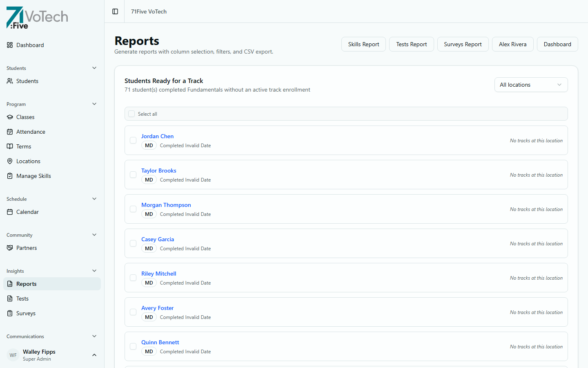Select the Surveys icon in Insights
Image resolution: width=588 pixels, height=368 pixels.
(x=10, y=313)
